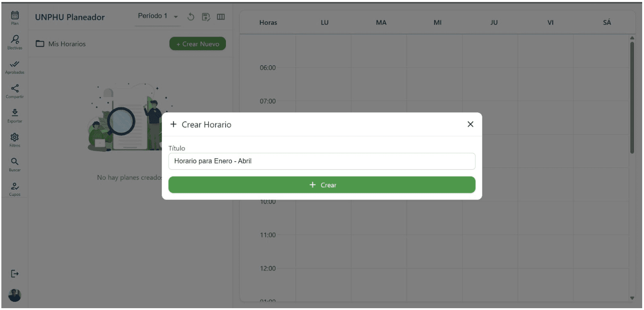
Task: Click the 11:00 time label
Action: tap(268, 235)
